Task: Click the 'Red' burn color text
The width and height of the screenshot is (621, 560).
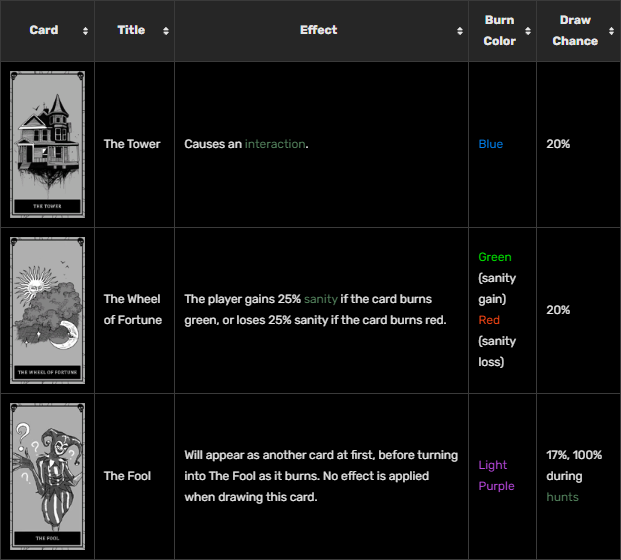Action: [489, 320]
